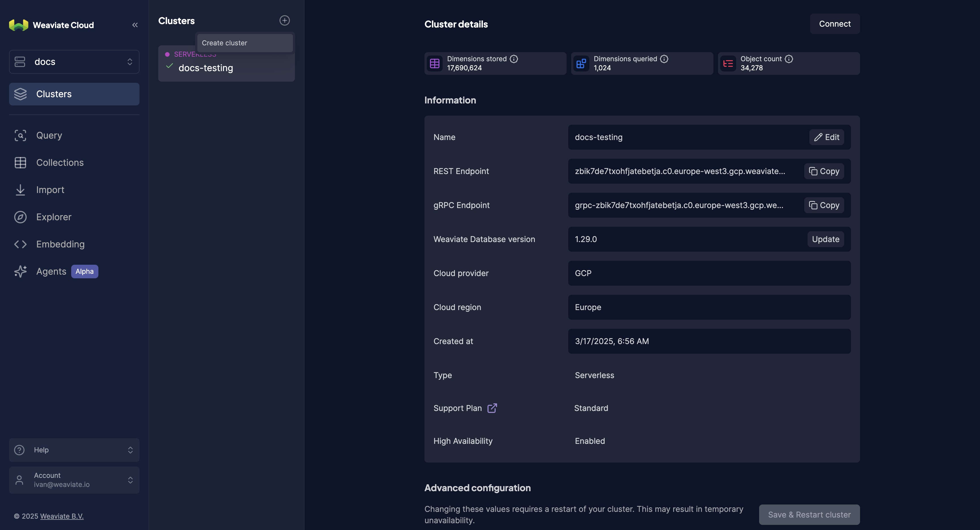The image size is (980, 530).
Task: Select Create cluster menu entry
Action: (245, 43)
